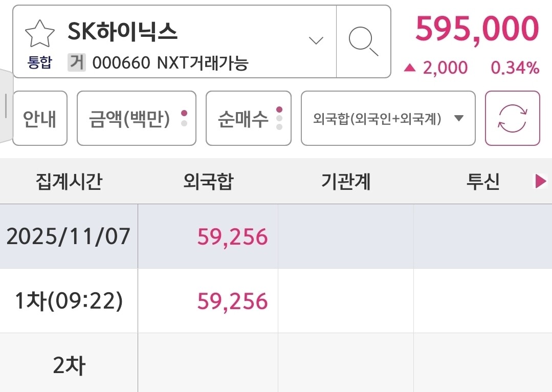This screenshot has height=392, width=552.
Task: Pull the left edge side-panel handle
Action: tap(6, 106)
